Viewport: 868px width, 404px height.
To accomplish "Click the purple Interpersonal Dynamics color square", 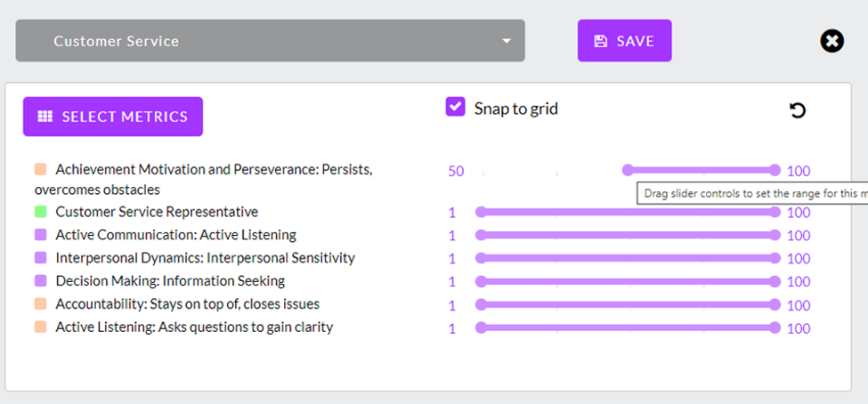I will pos(40,258).
